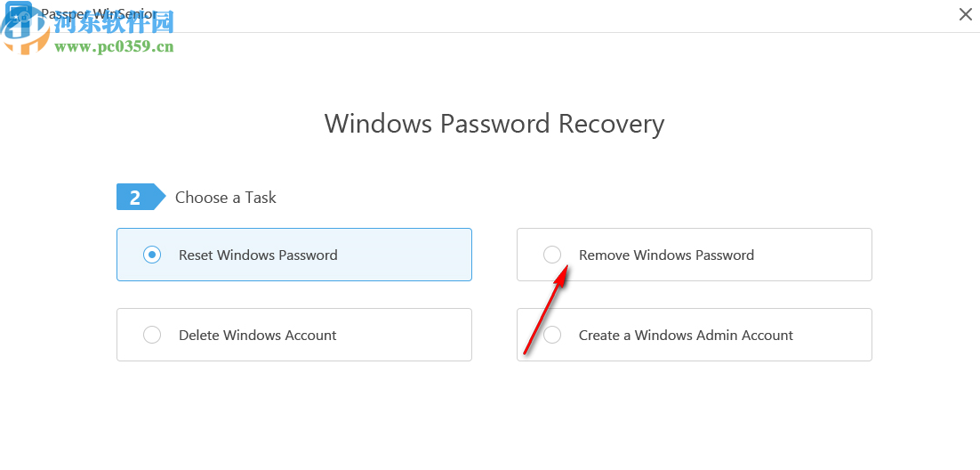Click the "Delete Windows Account" label text

coord(257,335)
